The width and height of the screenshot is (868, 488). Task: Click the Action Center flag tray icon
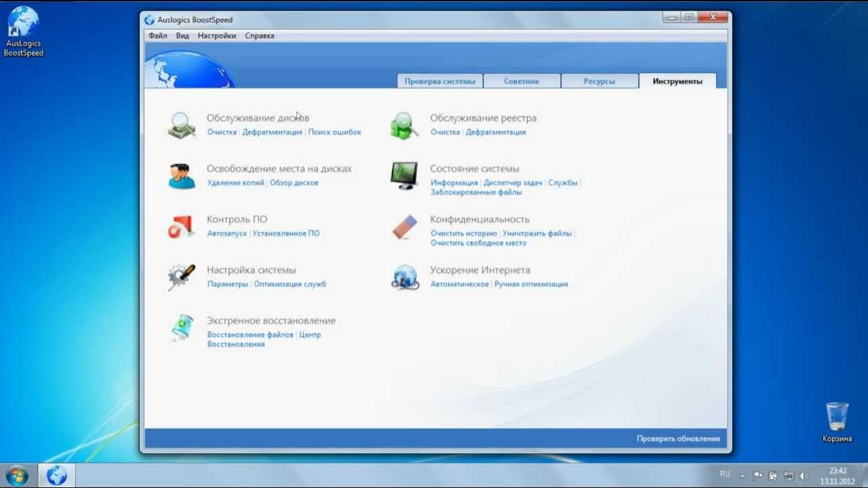click(758, 476)
